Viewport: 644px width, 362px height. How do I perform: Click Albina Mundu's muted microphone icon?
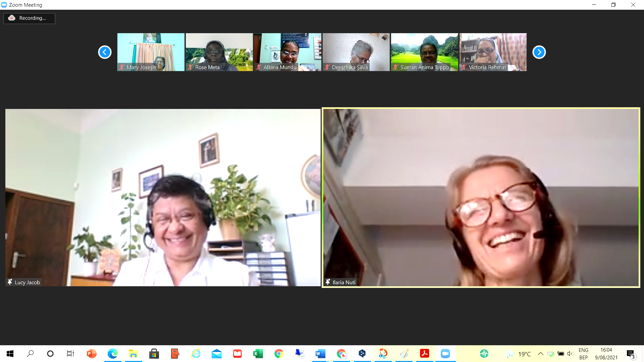pyautogui.click(x=259, y=67)
